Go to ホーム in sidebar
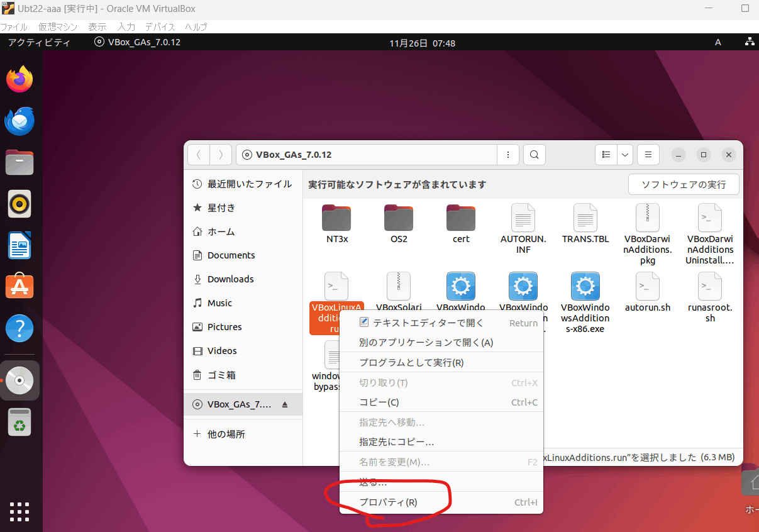The width and height of the screenshot is (759, 532). pos(243,232)
